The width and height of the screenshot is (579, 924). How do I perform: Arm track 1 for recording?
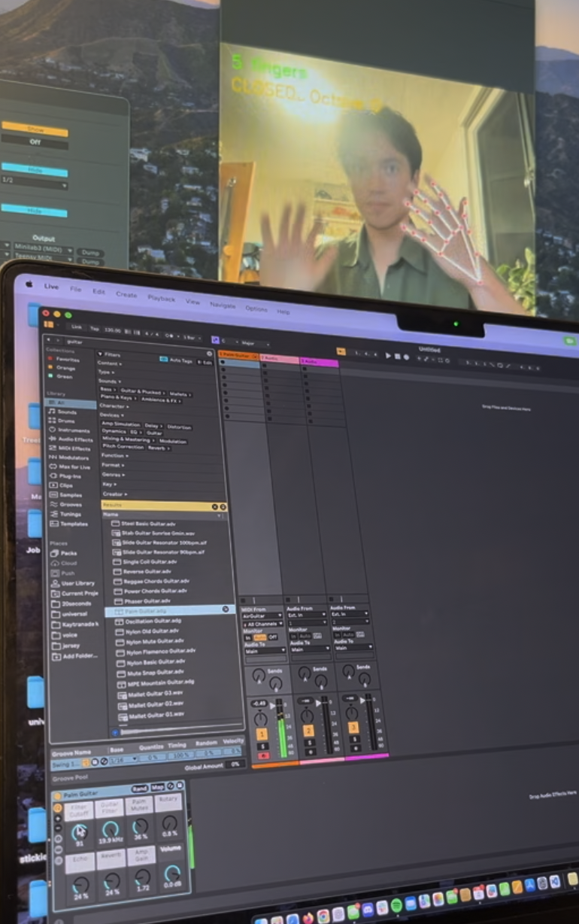click(x=262, y=755)
